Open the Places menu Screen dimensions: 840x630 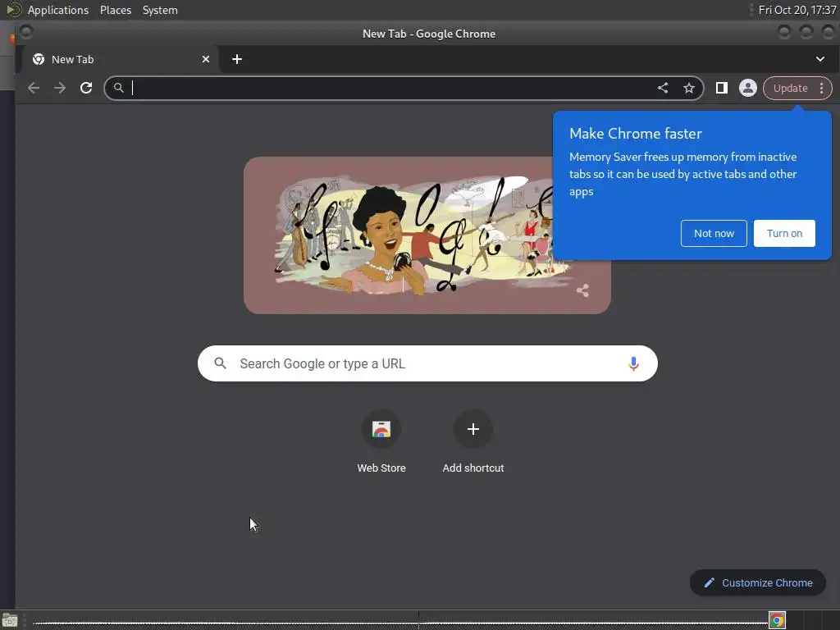point(116,10)
